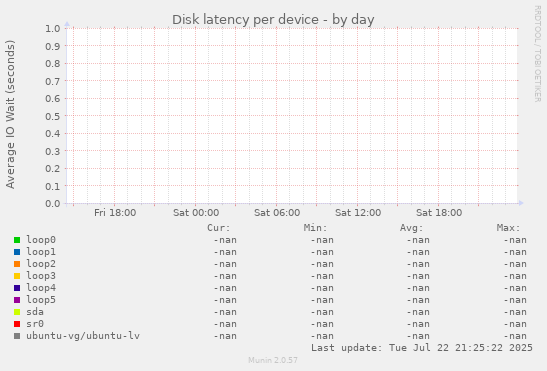The height and width of the screenshot is (371, 547).
Task: Click the 'Sat 00:00' time axis label
Action: point(196,213)
